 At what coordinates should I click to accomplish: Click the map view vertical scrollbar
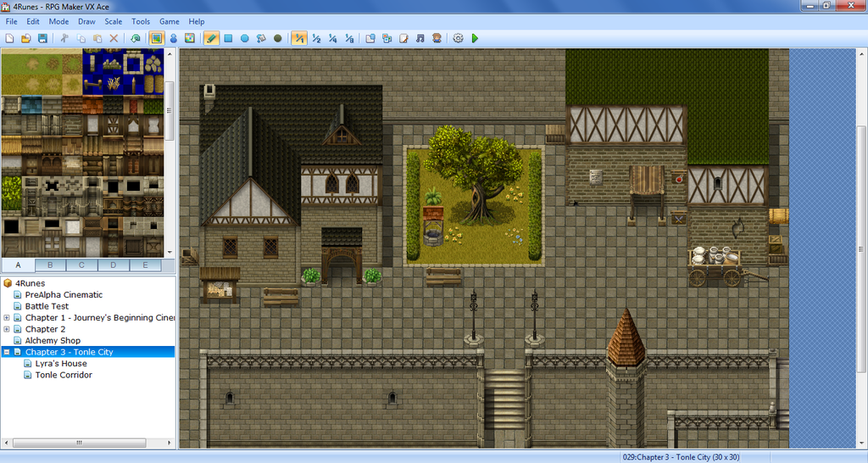tap(861, 254)
